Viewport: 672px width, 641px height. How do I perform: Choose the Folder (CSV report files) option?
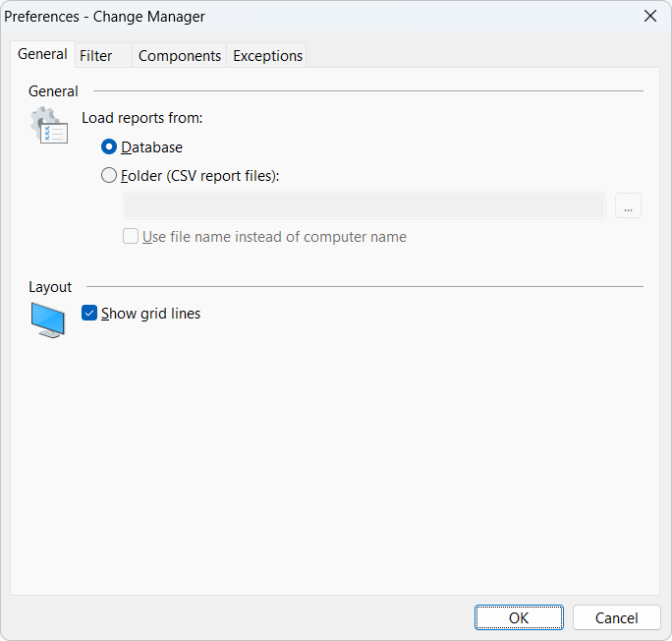pyautogui.click(x=109, y=176)
